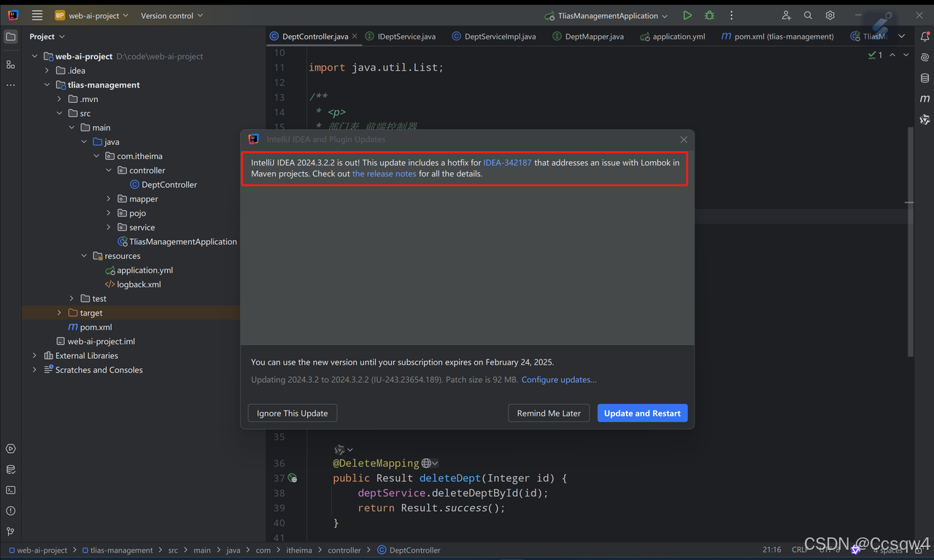
Task: Expand the .mvn folder
Action: click(59, 99)
